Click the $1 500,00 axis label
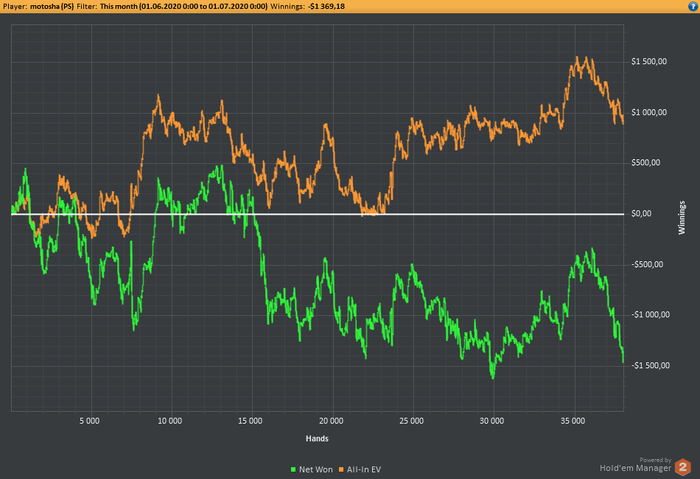 point(649,62)
